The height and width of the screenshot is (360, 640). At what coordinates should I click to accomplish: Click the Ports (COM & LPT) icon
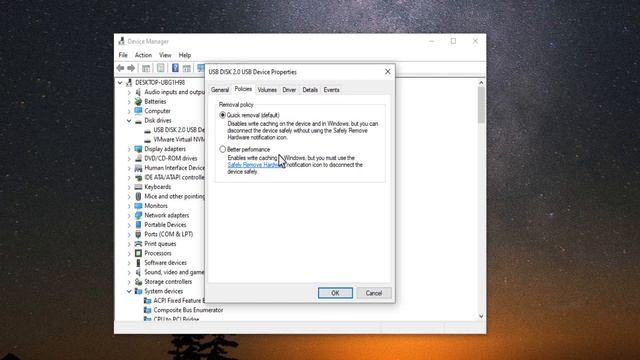(138, 234)
